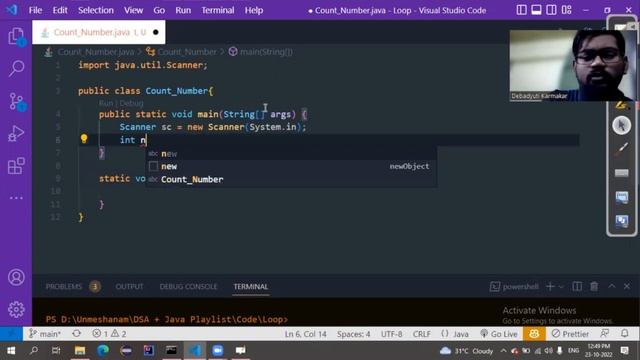The image size is (640, 360).
Task: Open the Explorer view in activity bar
Action: pyautogui.click(x=16, y=37)
